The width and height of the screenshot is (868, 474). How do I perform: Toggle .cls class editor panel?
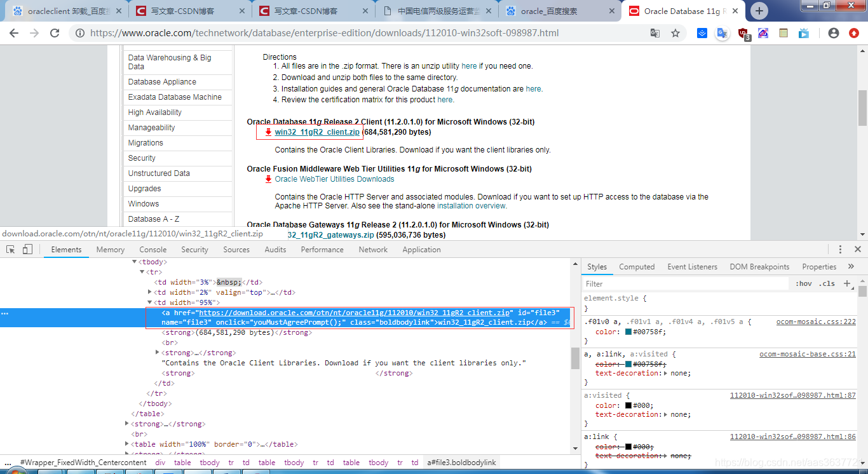[x=827, y=283]
